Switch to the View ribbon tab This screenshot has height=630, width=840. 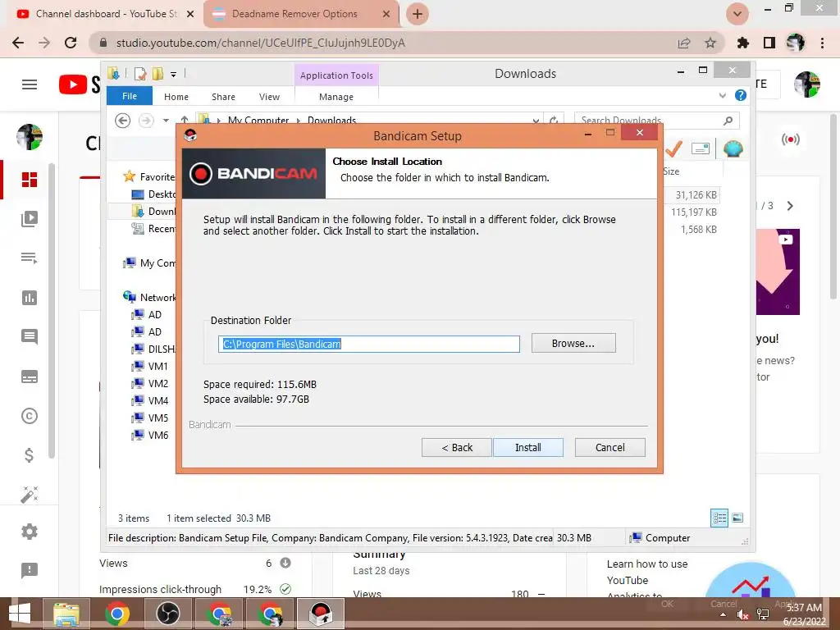(x=269, y=97)
